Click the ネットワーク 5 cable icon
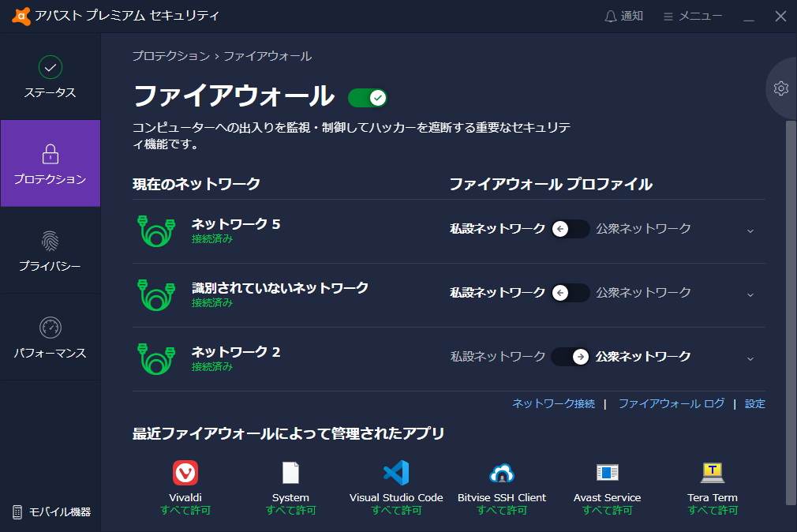Screen dimensions: 797x532 (x=156, y=231)
